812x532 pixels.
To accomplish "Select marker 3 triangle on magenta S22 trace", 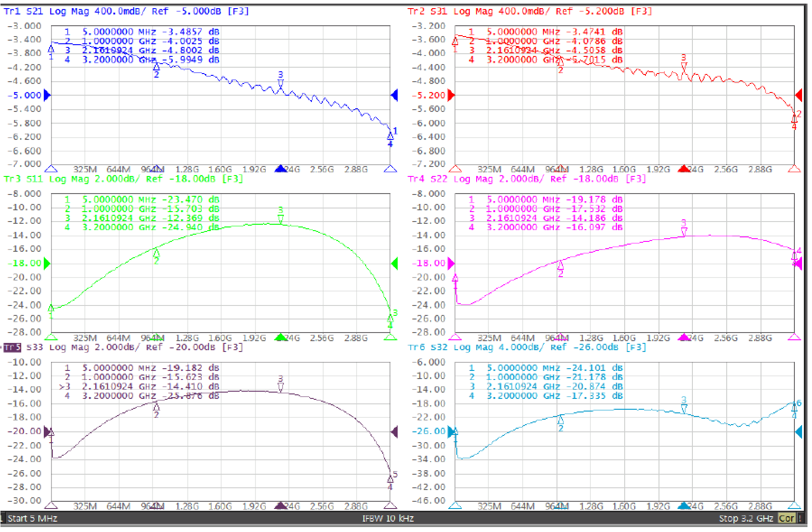I will 684,232.
